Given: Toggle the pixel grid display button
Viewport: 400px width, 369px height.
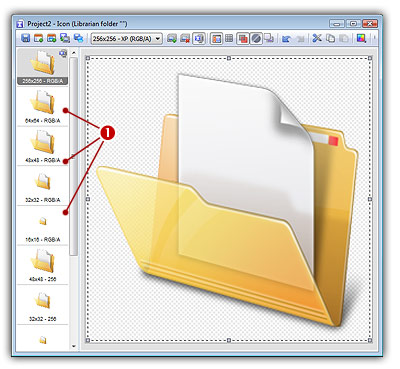Looking at the screenshot, I should [x=229, y=38].
